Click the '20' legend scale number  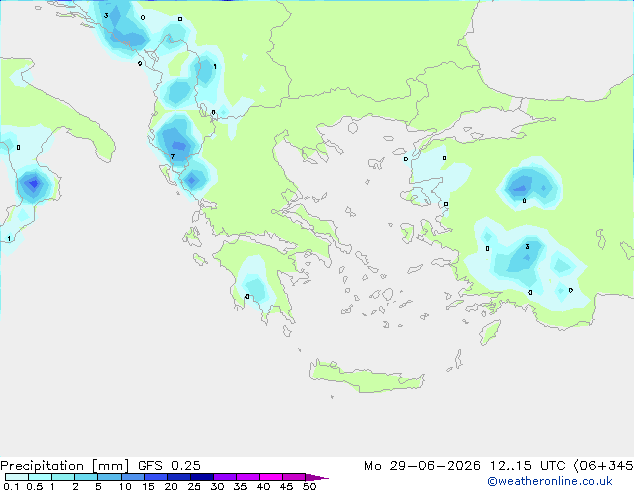(x=171, y=486)
